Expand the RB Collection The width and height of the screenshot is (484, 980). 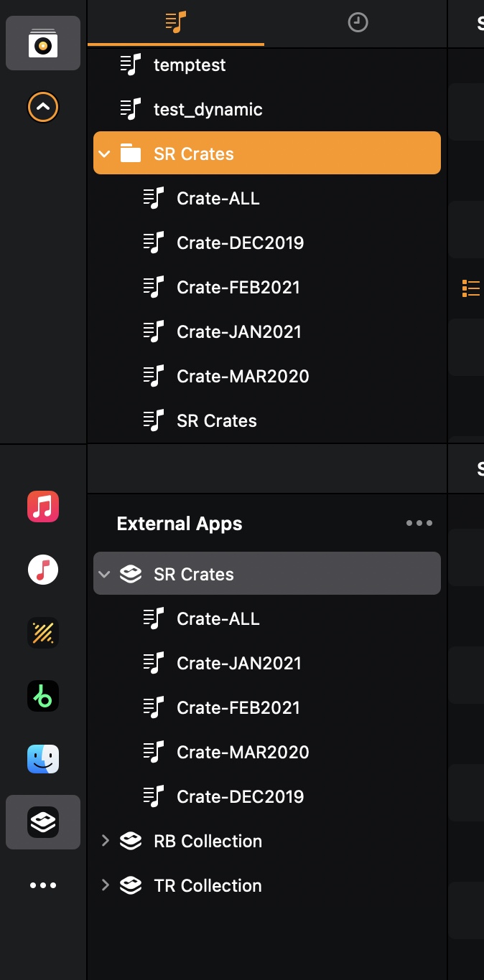pos(105,841)
